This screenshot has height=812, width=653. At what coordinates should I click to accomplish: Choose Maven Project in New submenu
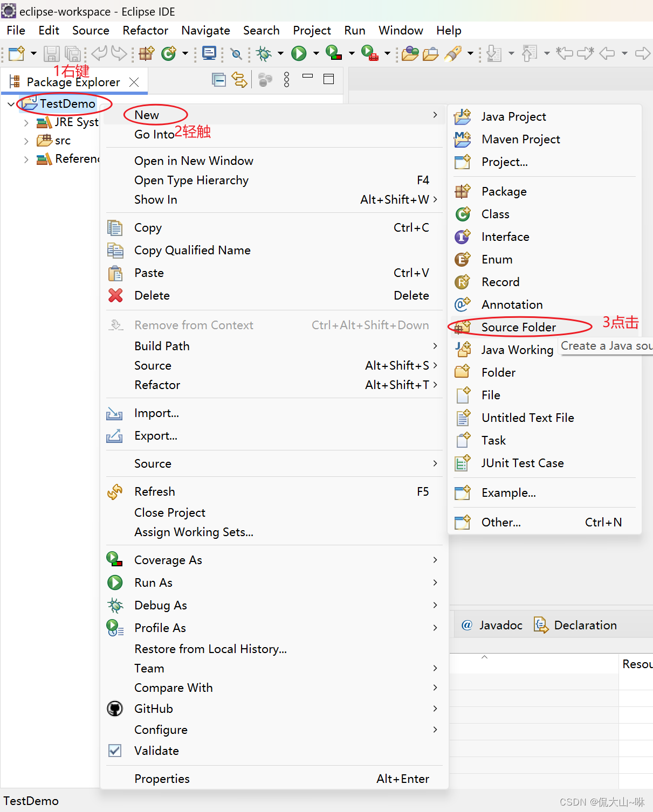pos(545,139)
